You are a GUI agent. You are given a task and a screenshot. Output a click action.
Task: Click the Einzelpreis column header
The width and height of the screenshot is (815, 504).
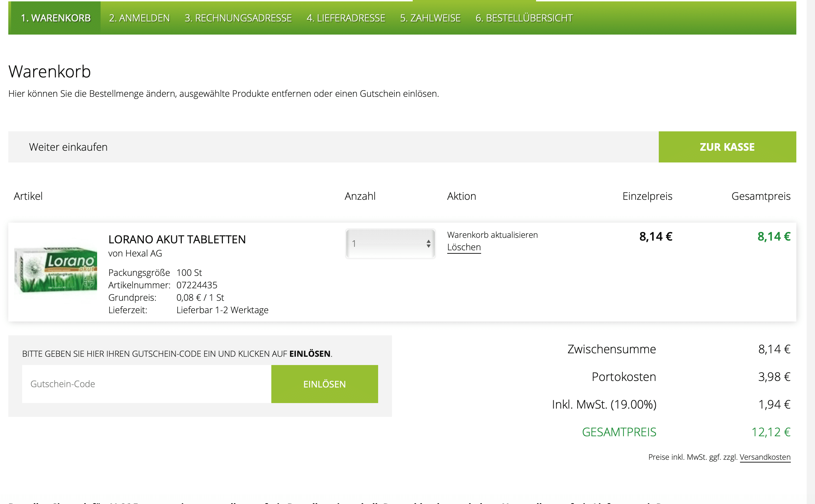(647, 196)
